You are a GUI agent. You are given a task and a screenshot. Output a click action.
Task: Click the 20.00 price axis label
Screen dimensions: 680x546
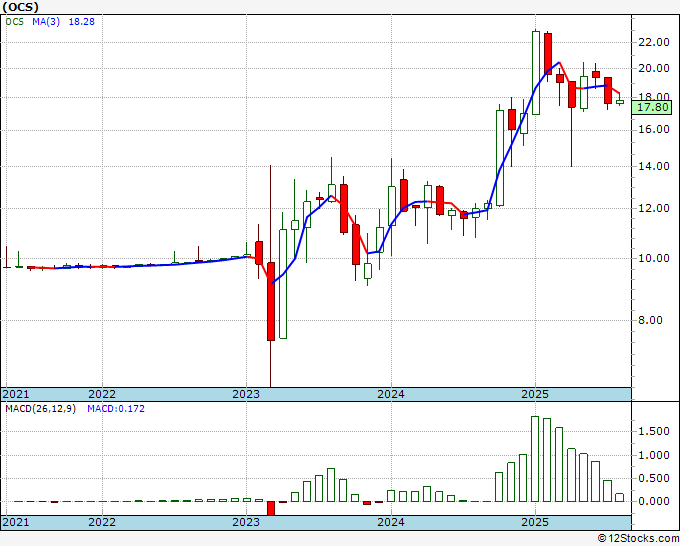(x=654, y=68)
